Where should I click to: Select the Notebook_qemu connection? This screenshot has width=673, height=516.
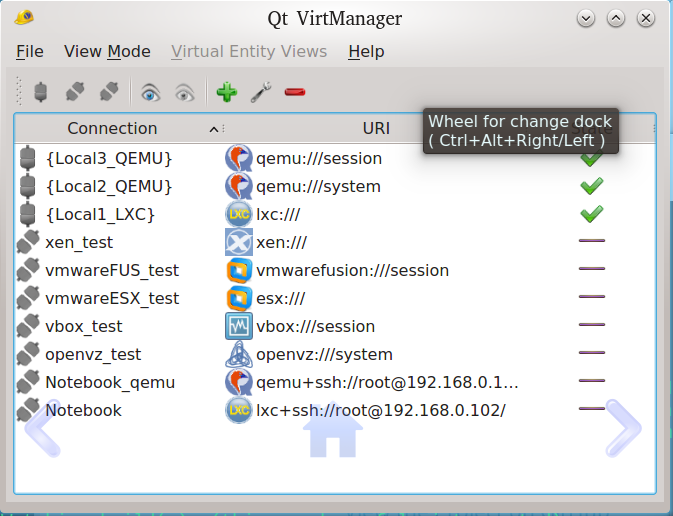coord(110,382)
